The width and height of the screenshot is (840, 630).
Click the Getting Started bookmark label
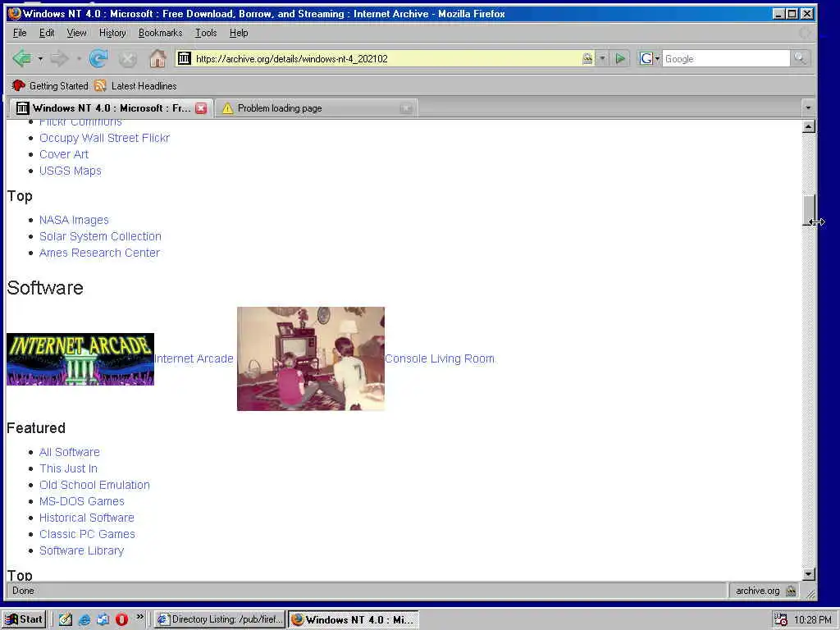point(58,85)
